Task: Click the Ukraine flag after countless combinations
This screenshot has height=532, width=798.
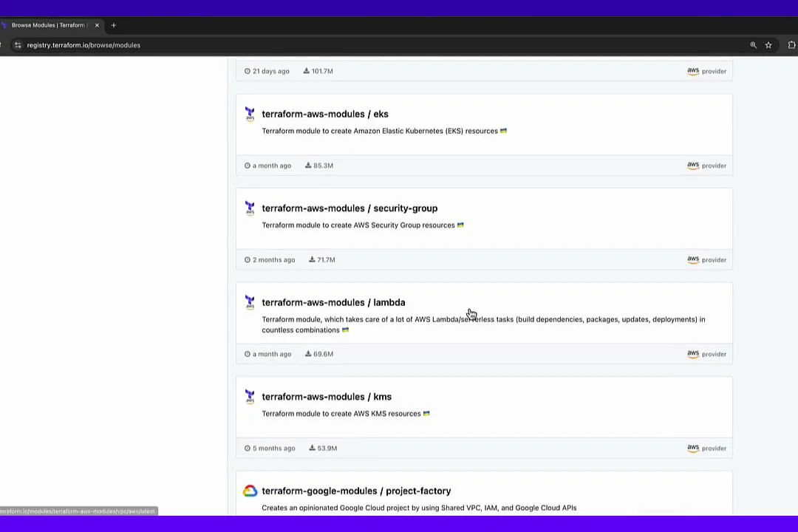Action: click(346, 330)
